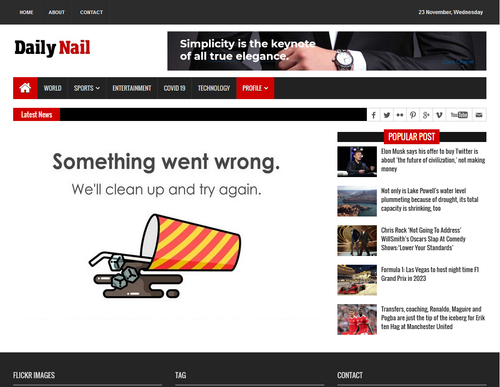
Task: Click the email envelope icon
Action: click(x=479, y=115)
